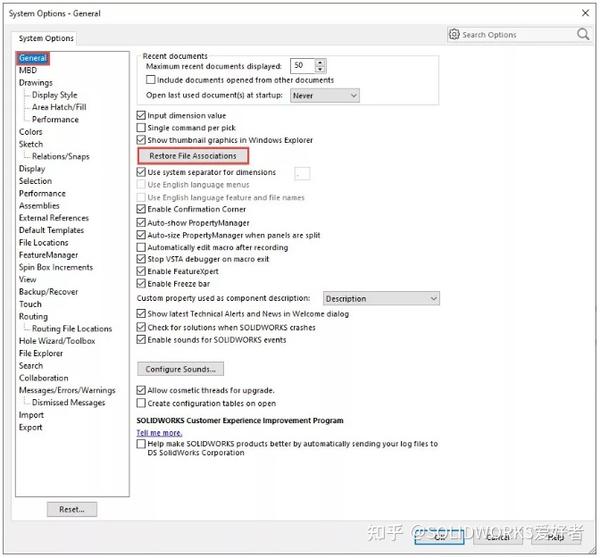Enable Single command per pick checkbox
This screenshot has height=558, width=600.
[x=141, y=127]
